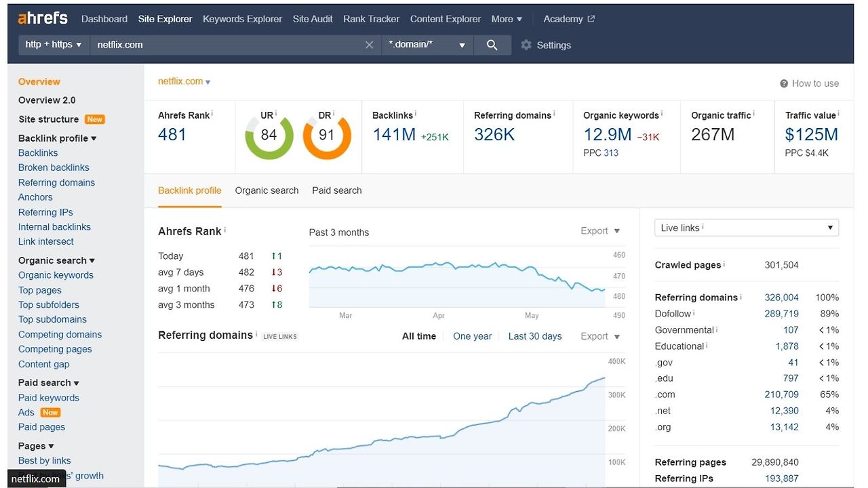Open the Content gap tool
Screen dimensions: 868x488
pos(44,364)
